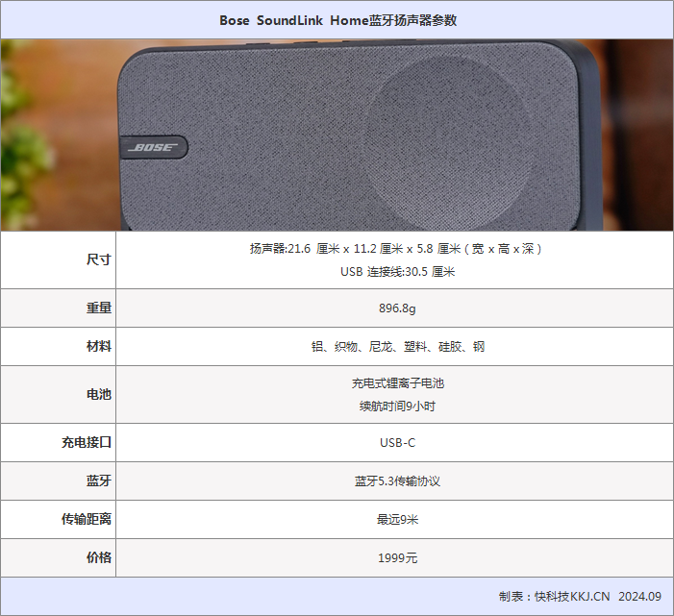Click the weight value '896.8g'
The height and width of the screenshot is (616, 674).
click(397, 308)
